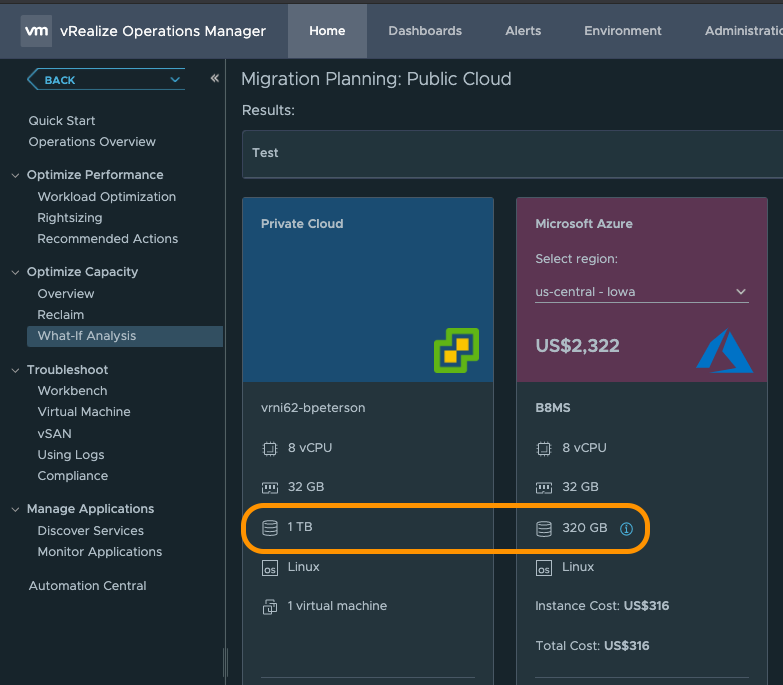Image resolution: width=783 pixels, height=685 pixels.
Task: Click the VMware vm logo icon
Action: click(x=36, y=31)
